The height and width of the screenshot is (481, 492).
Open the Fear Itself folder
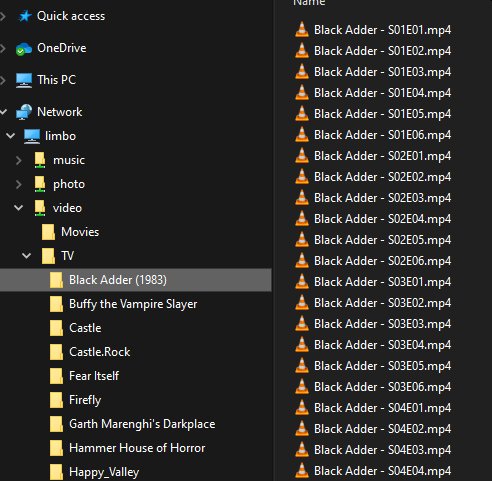coord(94,376)
